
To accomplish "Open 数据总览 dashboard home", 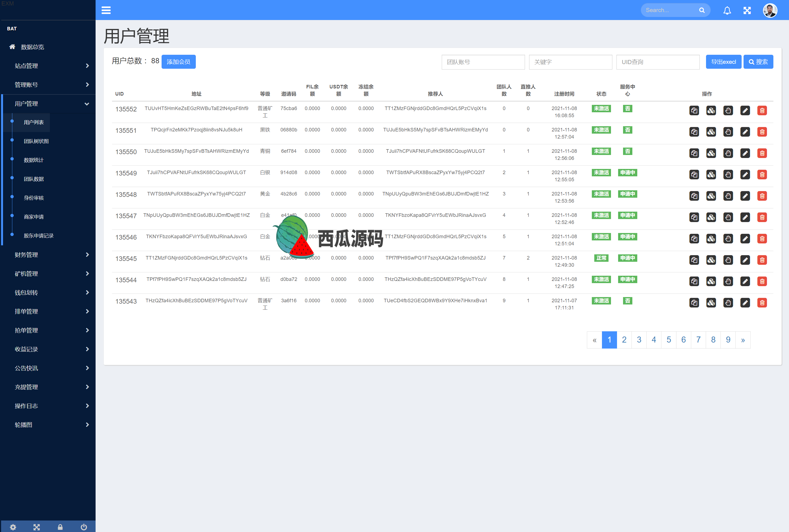I will [x=48, y=47].
